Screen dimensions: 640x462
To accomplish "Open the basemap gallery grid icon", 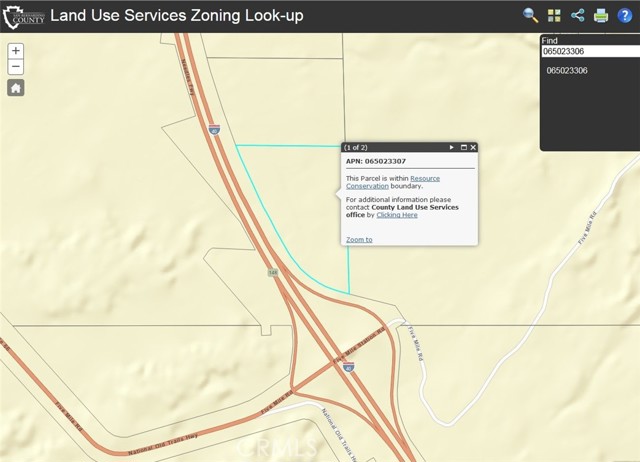I will tap(555, 15).
